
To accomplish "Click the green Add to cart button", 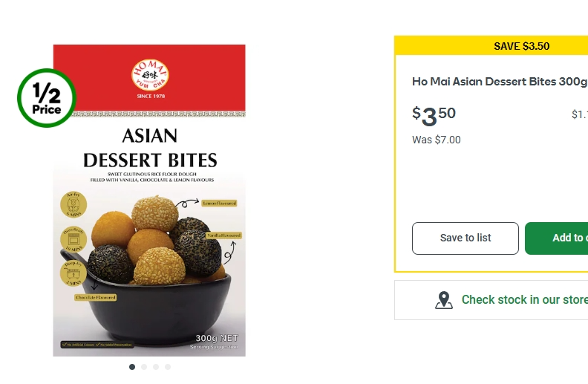I will [x=557, y=238].
